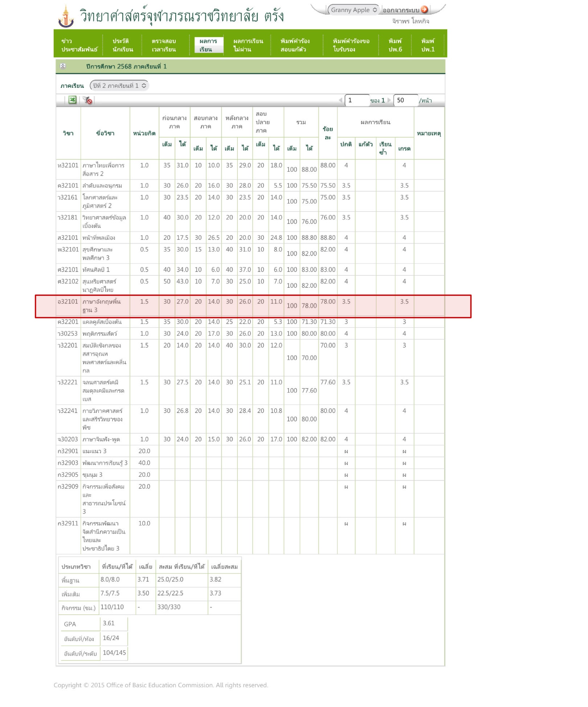Open พิมพ์คำร้องขอใบรับรอง from the menu

[351, 45]
